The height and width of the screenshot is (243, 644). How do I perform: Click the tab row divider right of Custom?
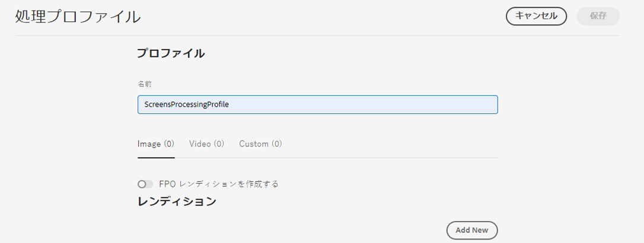pos(391,158)
